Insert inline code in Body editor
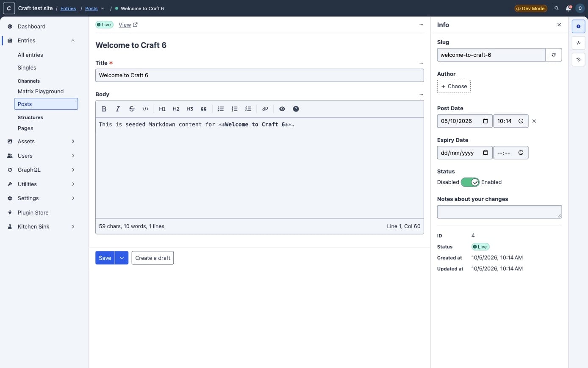The width and height of the screenshot is (588, 368). 145,109
